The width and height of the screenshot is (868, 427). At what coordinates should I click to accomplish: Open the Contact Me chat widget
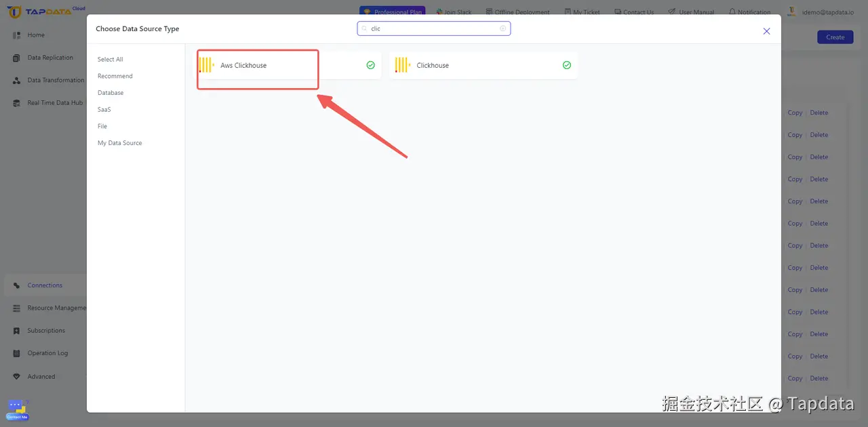pyautogui.click(x=18, y=410)
